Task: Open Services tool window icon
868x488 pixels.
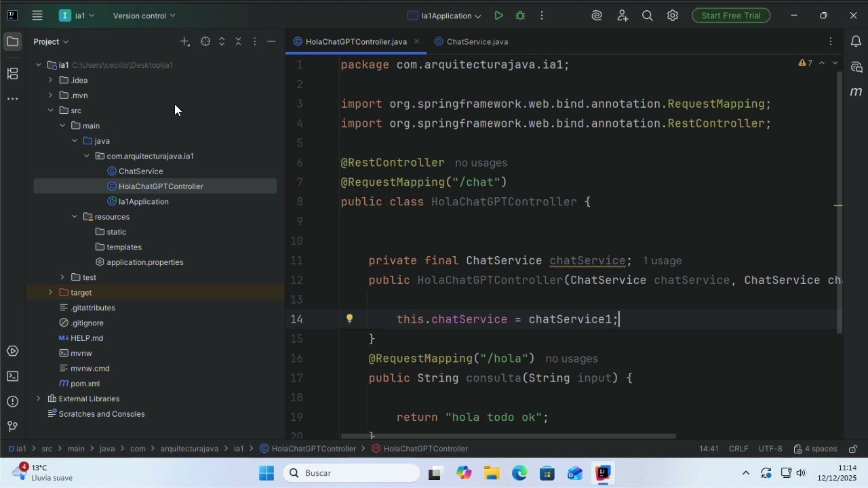Action: pyautogui.click(x=12, y=351)
